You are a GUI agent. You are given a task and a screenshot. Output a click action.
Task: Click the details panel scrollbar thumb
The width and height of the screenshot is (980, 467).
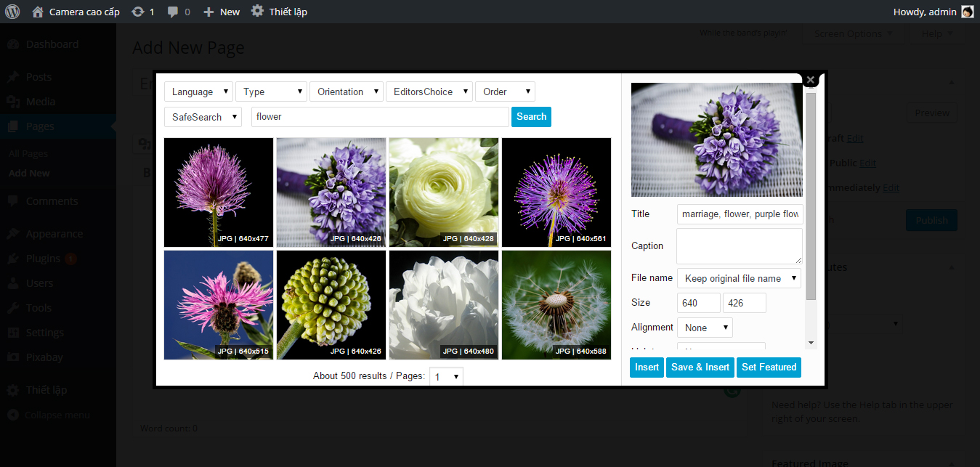811,196
